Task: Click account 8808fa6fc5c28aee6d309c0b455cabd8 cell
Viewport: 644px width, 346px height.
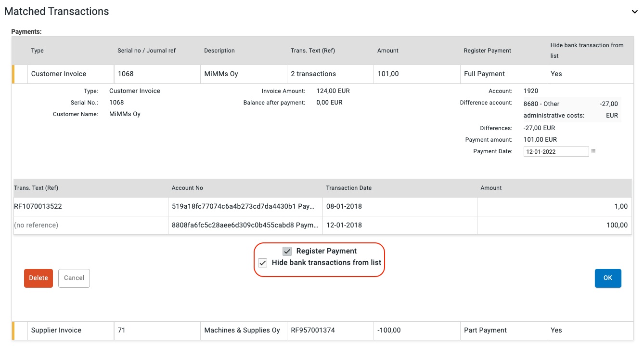Action: click(245, 225)
